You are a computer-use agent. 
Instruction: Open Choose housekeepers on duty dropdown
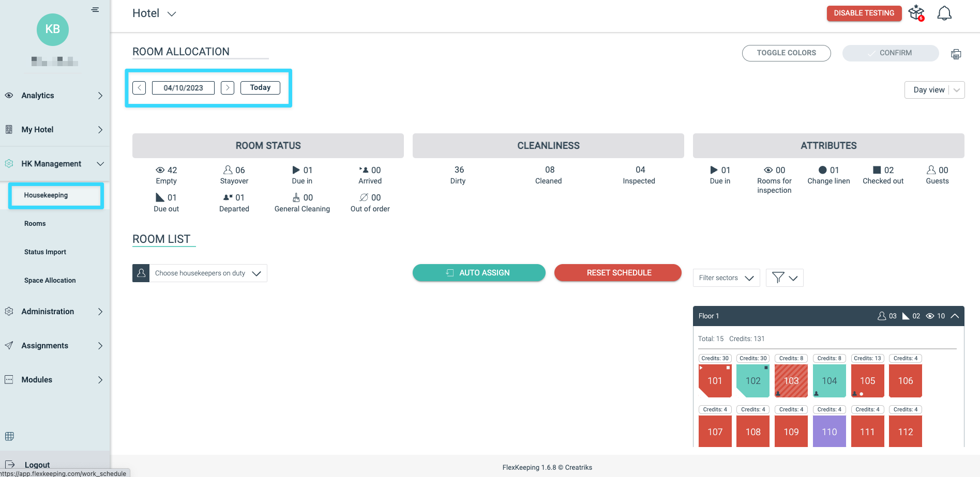coord(200,273)
